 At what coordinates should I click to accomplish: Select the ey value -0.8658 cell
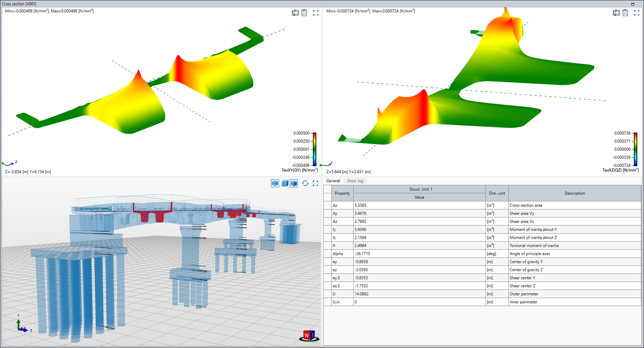[419, 262]
